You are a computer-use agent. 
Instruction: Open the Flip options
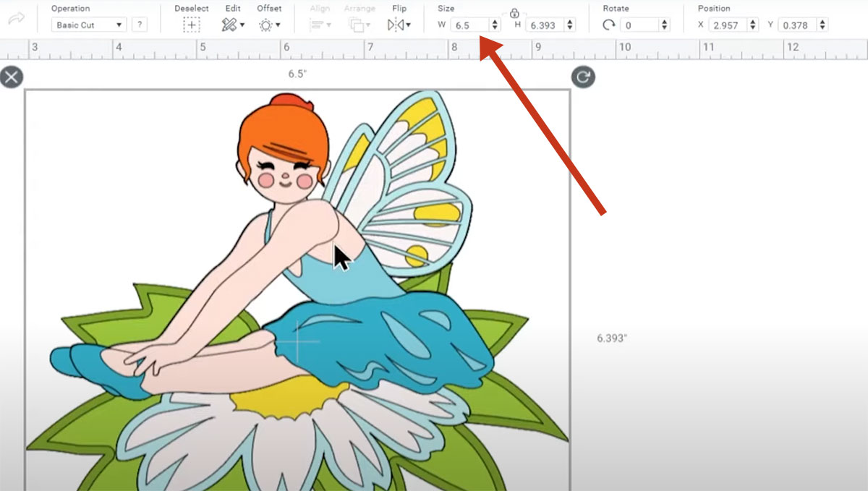(x=399, y=25)
